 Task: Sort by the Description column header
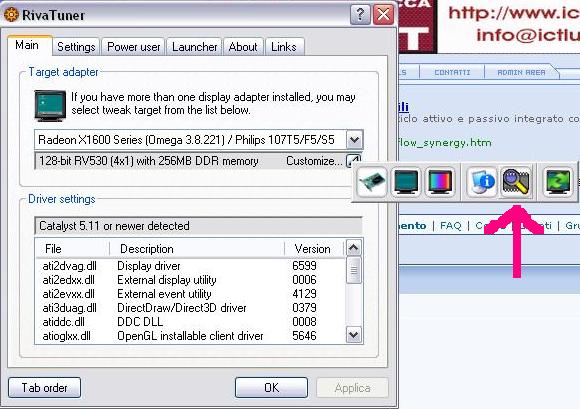tap(197, 249)
